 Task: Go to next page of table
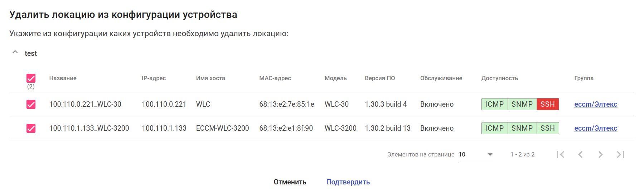click(x=600, y=154)
